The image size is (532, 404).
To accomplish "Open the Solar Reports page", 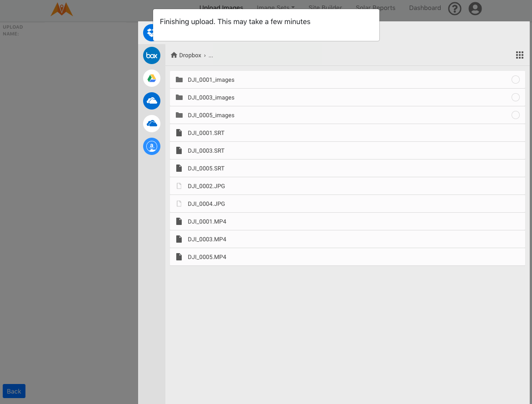I will tap(375, 7).
